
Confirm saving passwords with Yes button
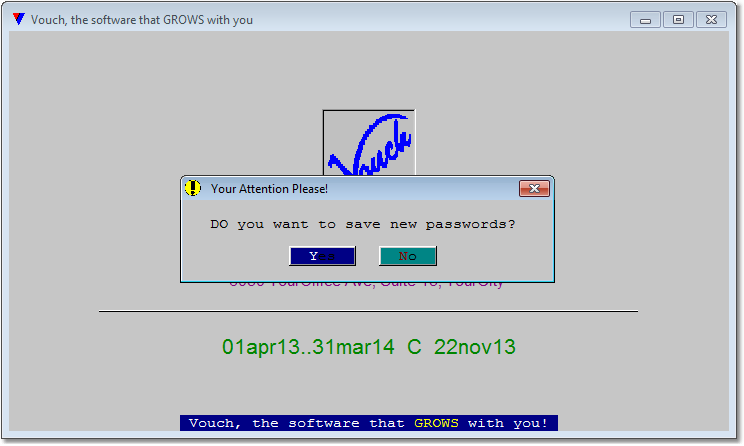(322, 256)
